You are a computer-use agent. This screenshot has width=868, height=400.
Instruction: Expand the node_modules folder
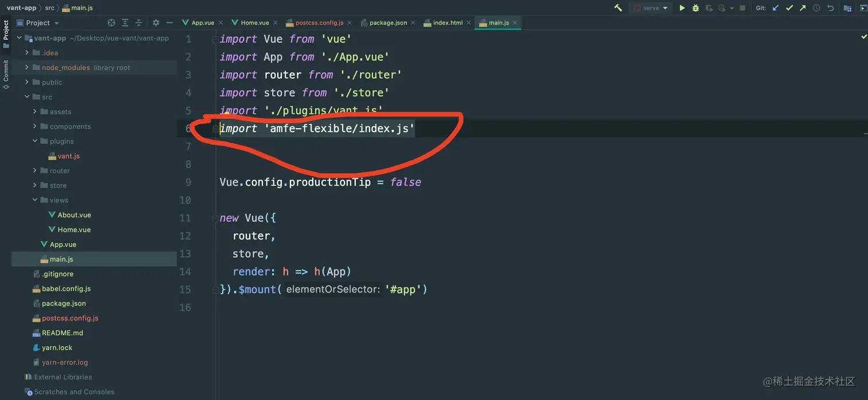pyautogui.click(x=27, y=67)
